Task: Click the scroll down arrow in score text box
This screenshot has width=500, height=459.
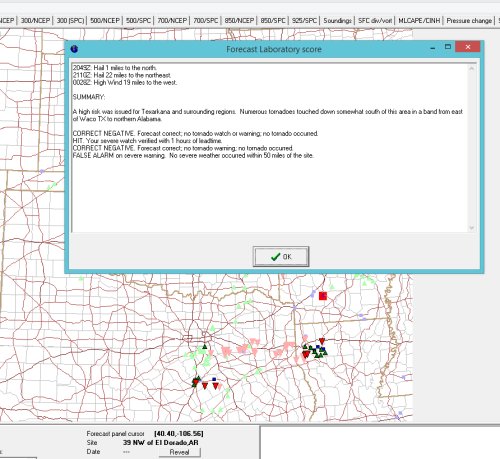Action: point(471,228)
